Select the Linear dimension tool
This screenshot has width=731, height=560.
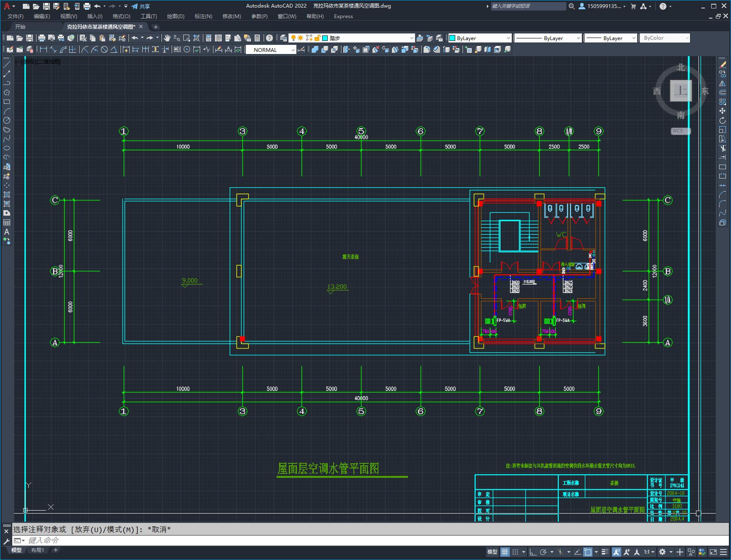[x=43, y=49]
